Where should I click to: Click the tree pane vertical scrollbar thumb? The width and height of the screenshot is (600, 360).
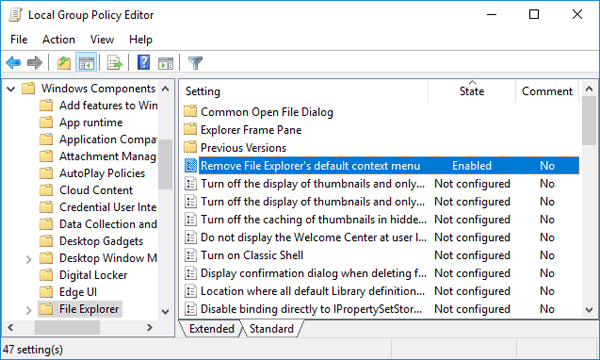pyautogui.click(x=165, y=165)
